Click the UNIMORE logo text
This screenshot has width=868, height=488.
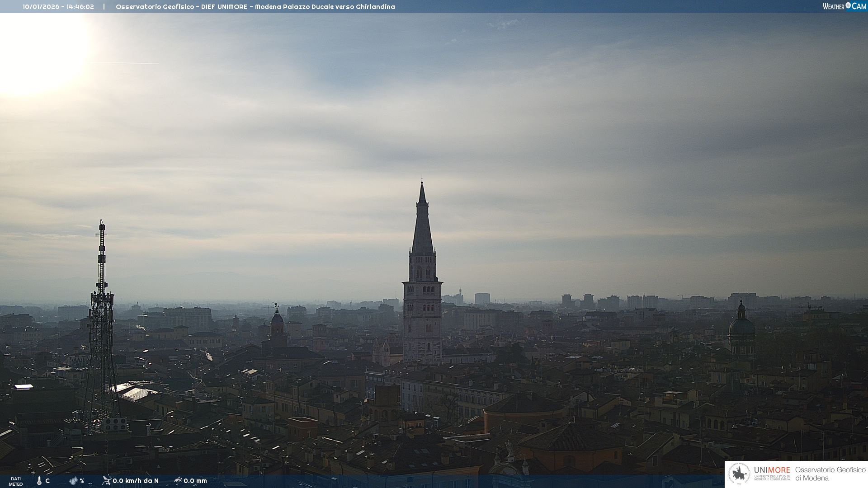click(772, 470)
